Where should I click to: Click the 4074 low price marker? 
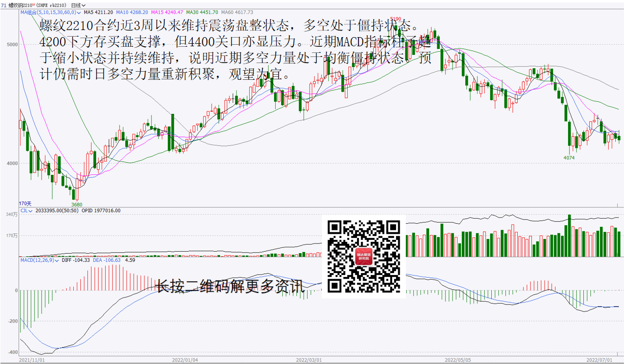pyautogui.click(x=569, y=158)
